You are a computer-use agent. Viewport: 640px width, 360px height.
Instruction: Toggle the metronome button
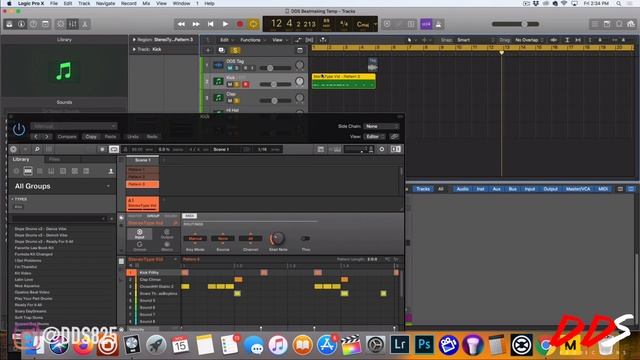[x=438, y=24]
